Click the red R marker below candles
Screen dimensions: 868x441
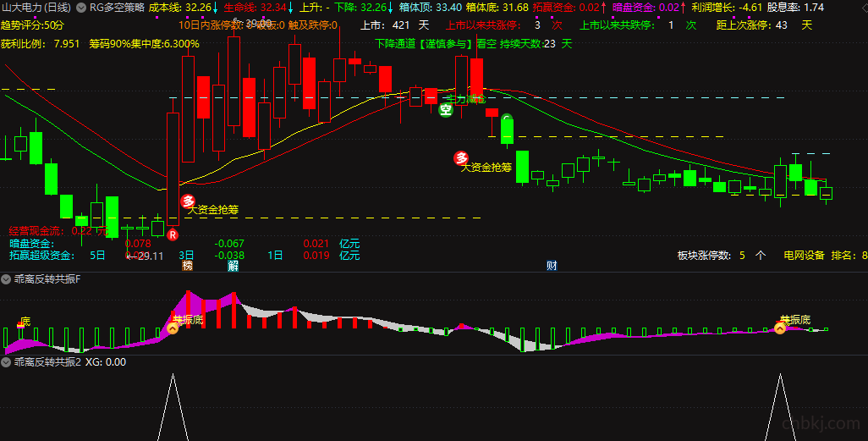[173, 235]
